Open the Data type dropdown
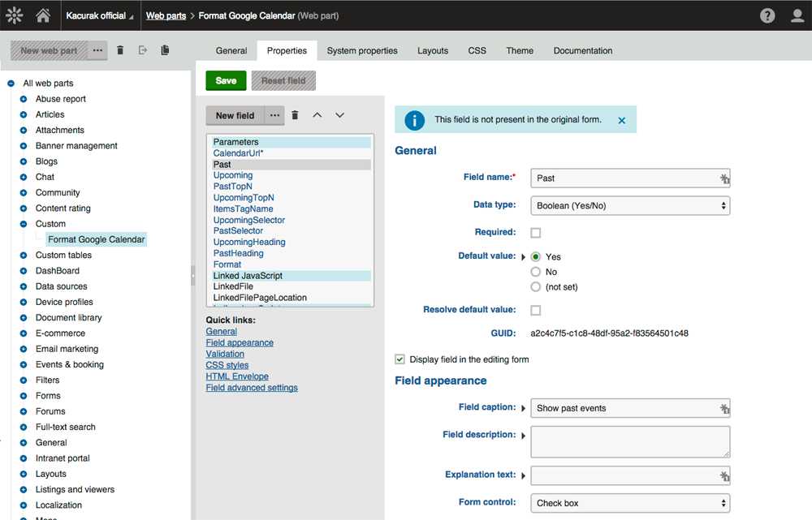The height and width of the screenshot is (520, 812). point(630,206)
